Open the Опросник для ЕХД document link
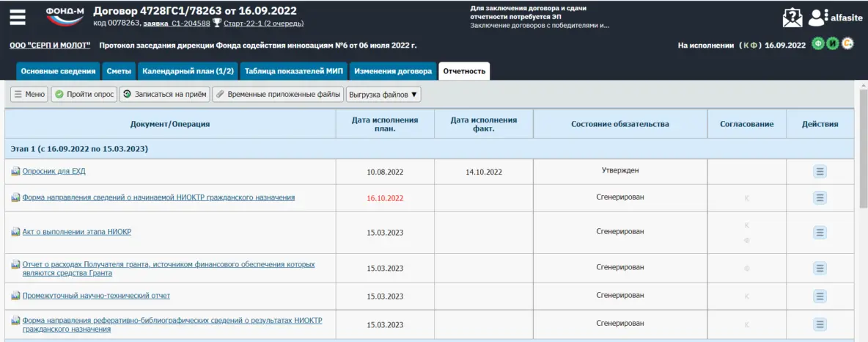Screen dimensions: 868x342 [x=54, y=172]
